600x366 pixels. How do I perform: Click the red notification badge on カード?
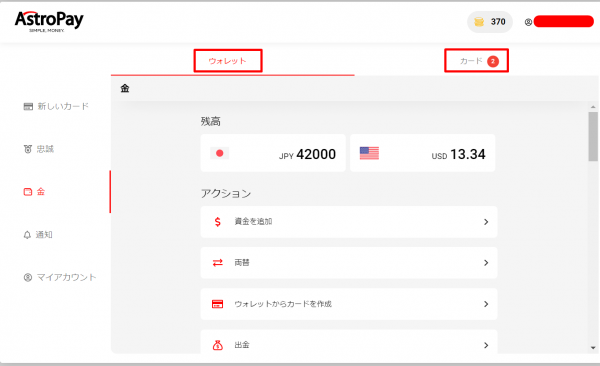coord(493,61)
